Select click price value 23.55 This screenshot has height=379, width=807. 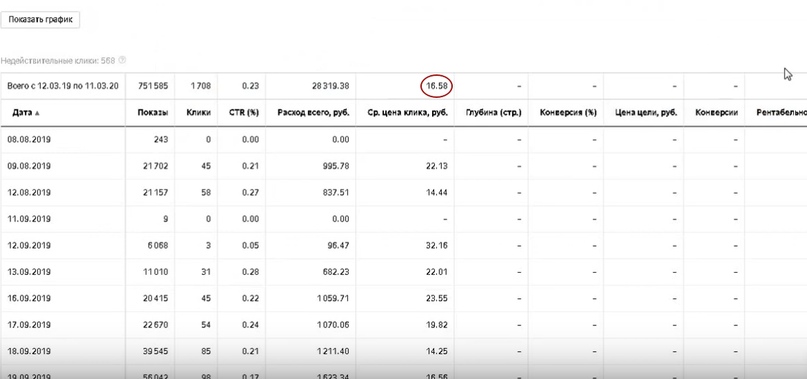coord(437,299)
